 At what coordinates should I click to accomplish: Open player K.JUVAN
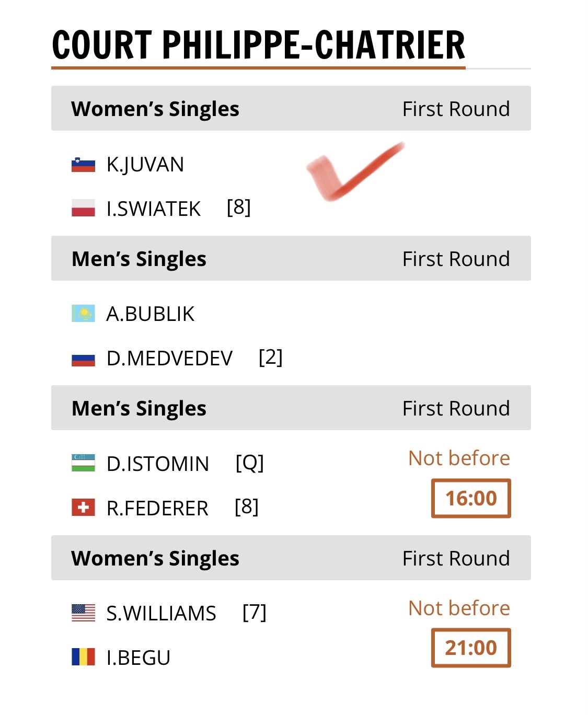click(x=145, y=165)
